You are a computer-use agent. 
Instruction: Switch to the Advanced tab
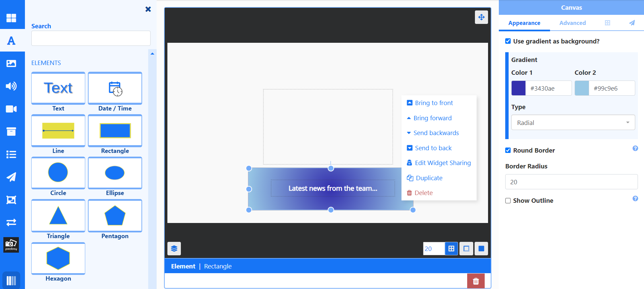coord(572,23)
